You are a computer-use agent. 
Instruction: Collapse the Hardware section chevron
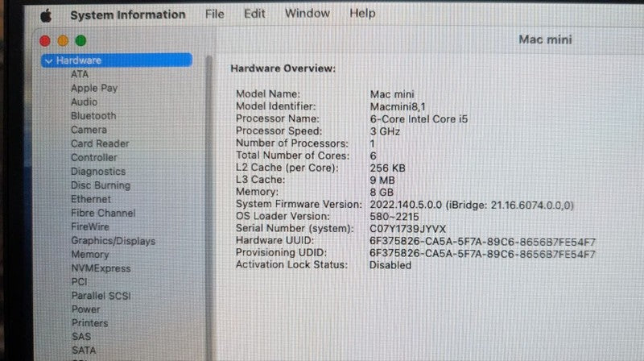pos(49,60)
